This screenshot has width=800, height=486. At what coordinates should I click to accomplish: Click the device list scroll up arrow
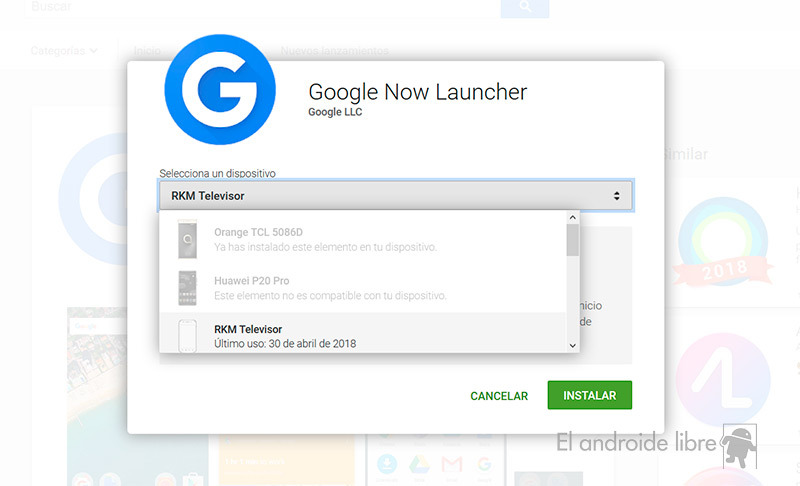(x=572, y=218)
